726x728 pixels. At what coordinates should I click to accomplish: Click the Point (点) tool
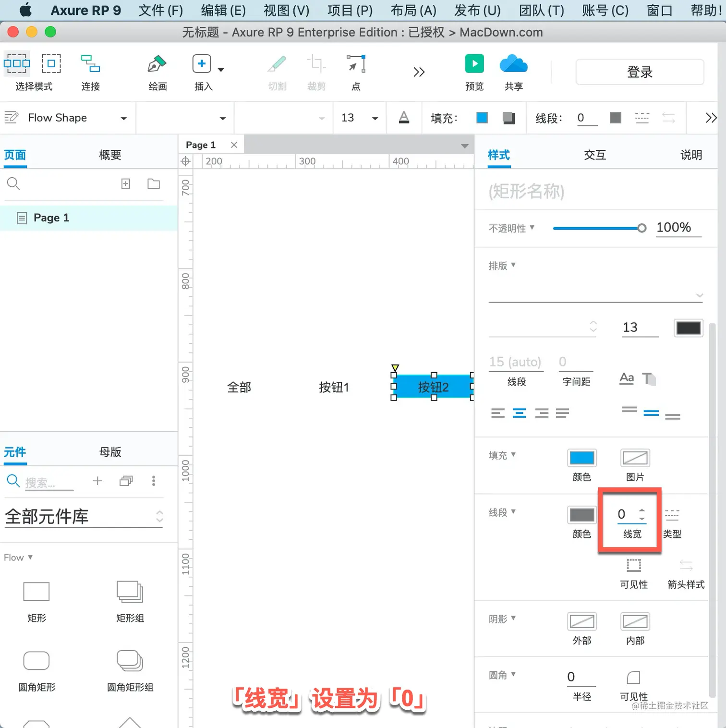click(356, 64)
